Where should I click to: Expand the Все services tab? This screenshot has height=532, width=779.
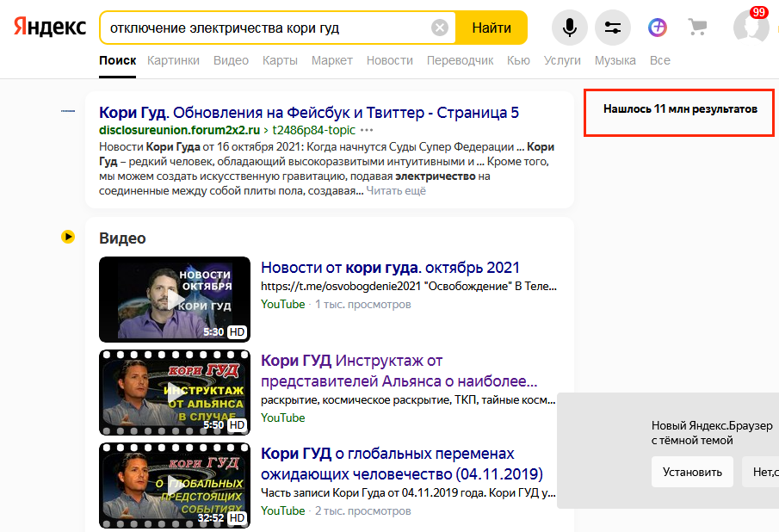(659, 60)
